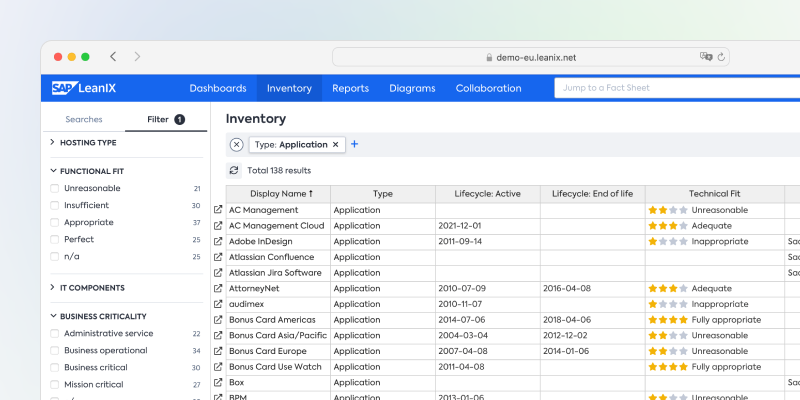Open the Reports menu
The image size is (800, 400).
(x=351, y=88)
